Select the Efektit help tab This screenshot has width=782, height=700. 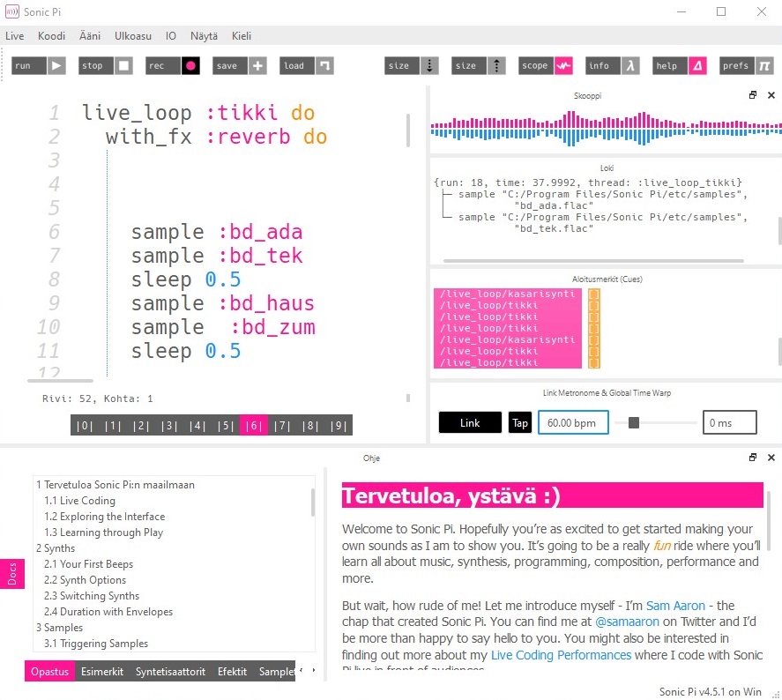[x=232, y=671]
